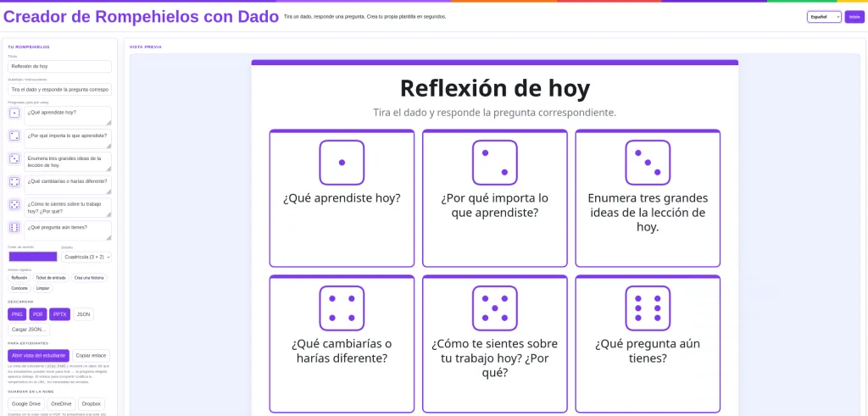Click the GUARDAR EN LA NUBE heading
Screen dimensions: 868x416
point(31,391)
